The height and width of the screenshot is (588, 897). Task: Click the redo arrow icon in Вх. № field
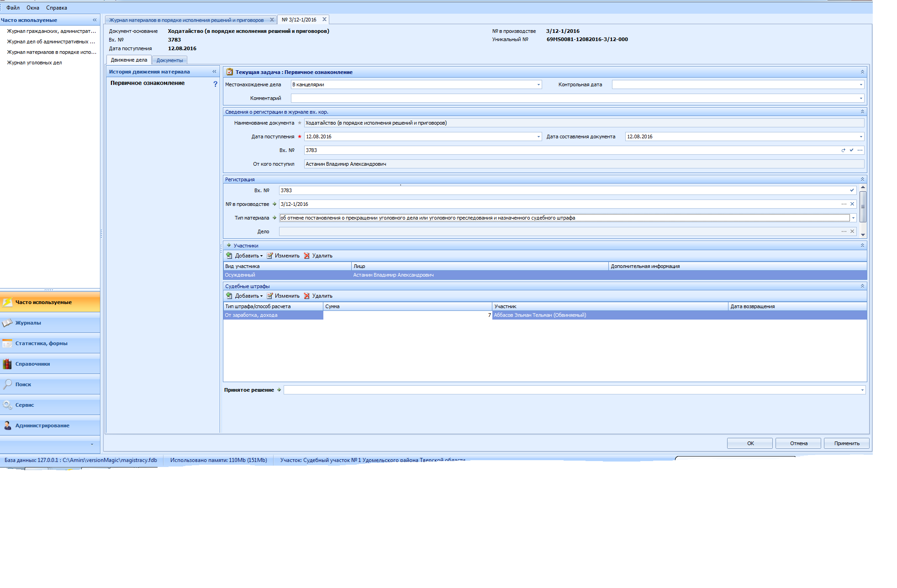click(x=843, y=150)
